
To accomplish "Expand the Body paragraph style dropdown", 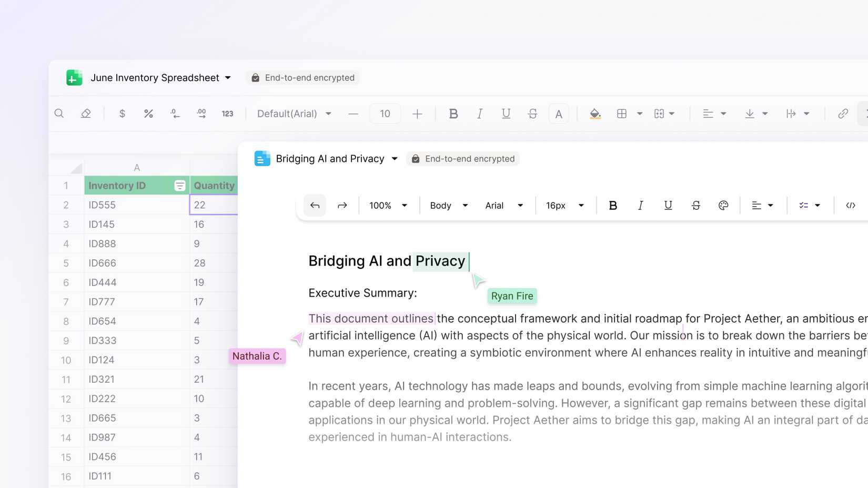I will (x=447, y=205).
